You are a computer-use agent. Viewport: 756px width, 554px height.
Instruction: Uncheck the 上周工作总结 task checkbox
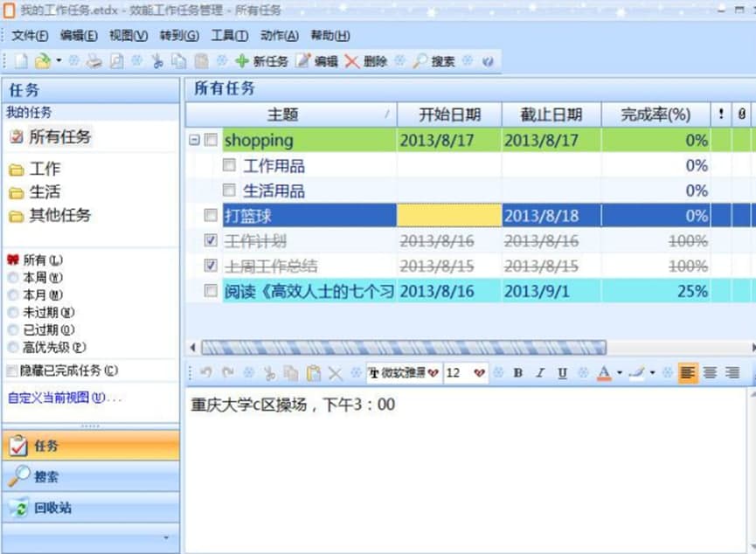click(211, 265)
